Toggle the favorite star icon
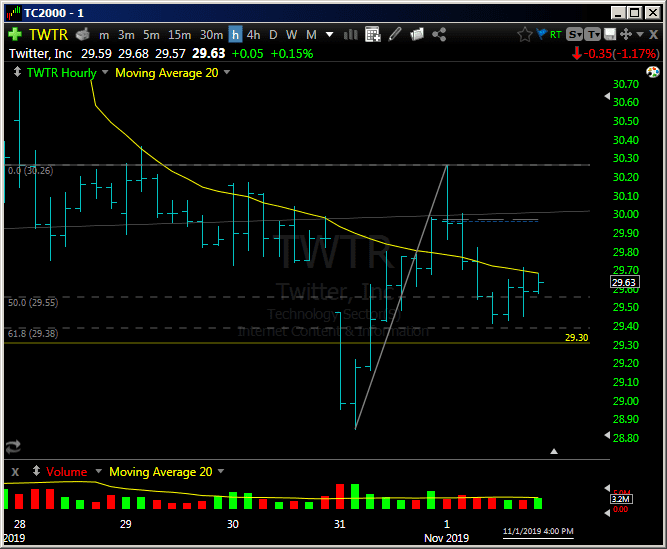Image resolution: width=667 pixels, height=549 pixels. pyautogui.click(x=525, y=34)
